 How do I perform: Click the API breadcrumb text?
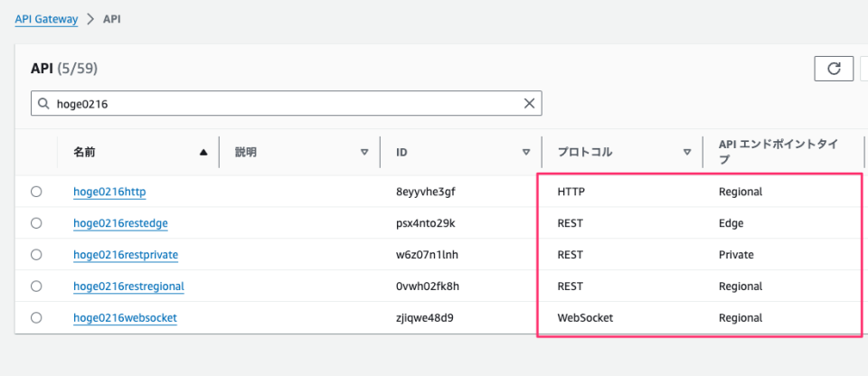click(112, 19)
